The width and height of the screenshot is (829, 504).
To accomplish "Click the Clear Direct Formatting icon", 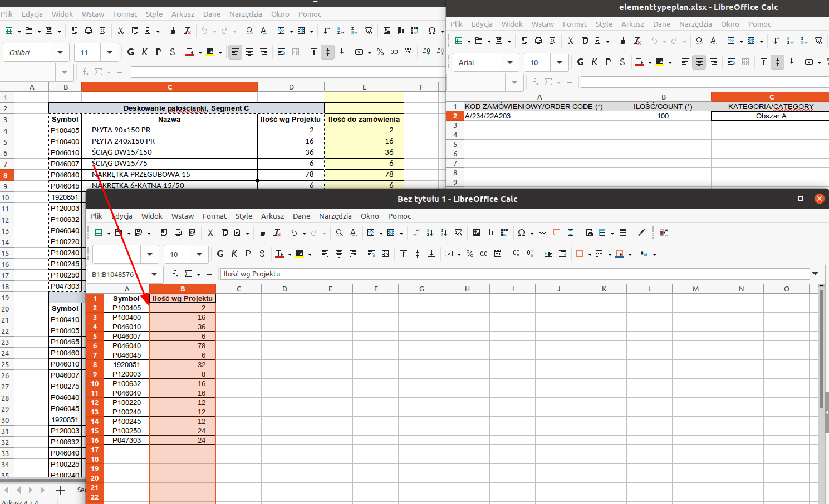I will tap(277, 232).
